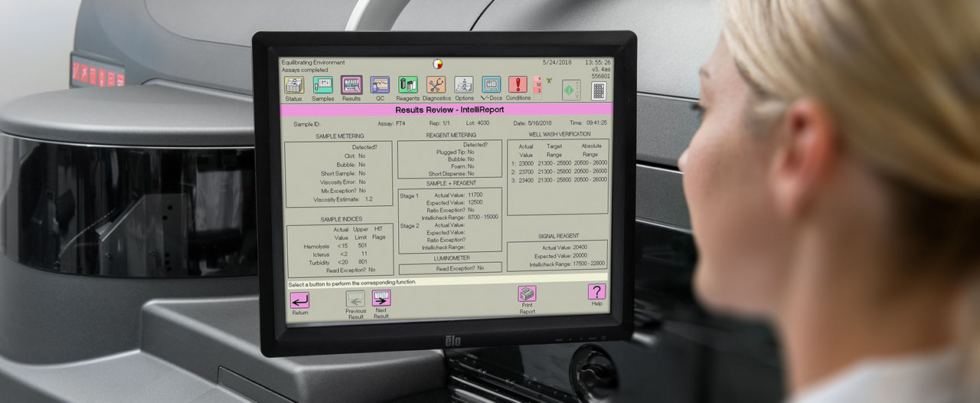View Conditions via exclamation mark icon
Screen dimensions: 980x403
coord(518,85)
